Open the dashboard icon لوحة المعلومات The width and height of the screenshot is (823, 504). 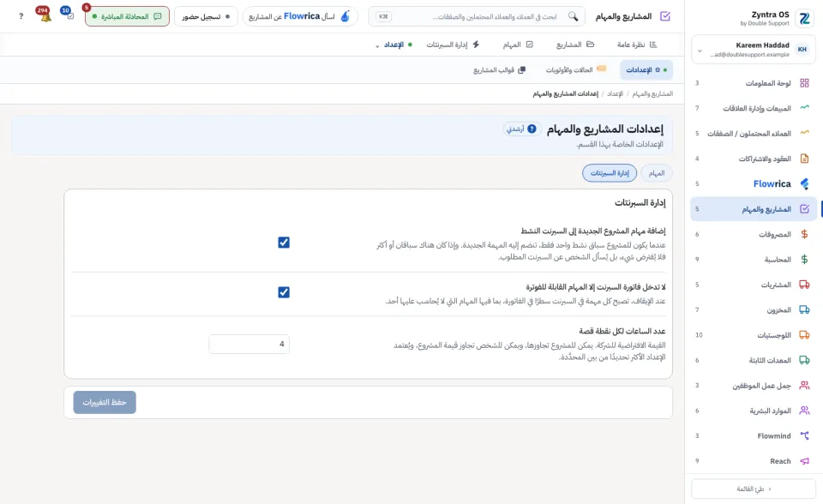click(804, 83)
